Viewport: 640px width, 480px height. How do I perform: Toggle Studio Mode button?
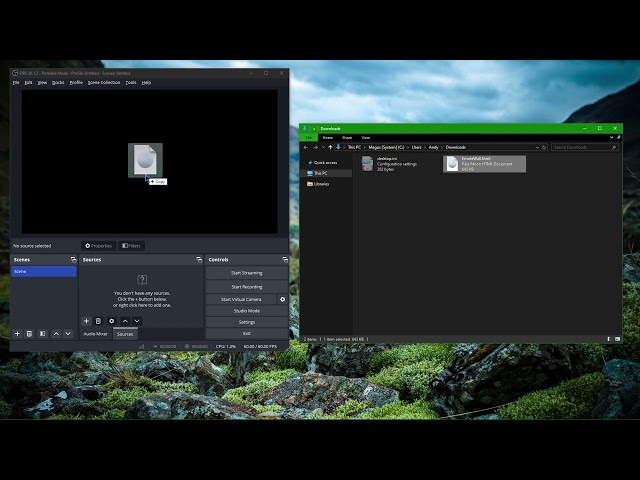247,311
